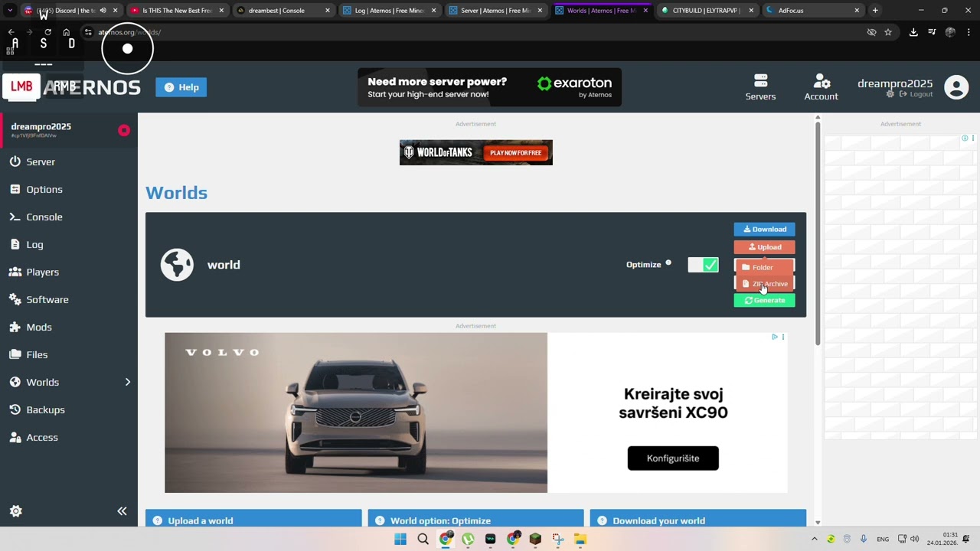Open the Software sidebar item
This screenshot has height=551, width=980.
coord(69,299)
